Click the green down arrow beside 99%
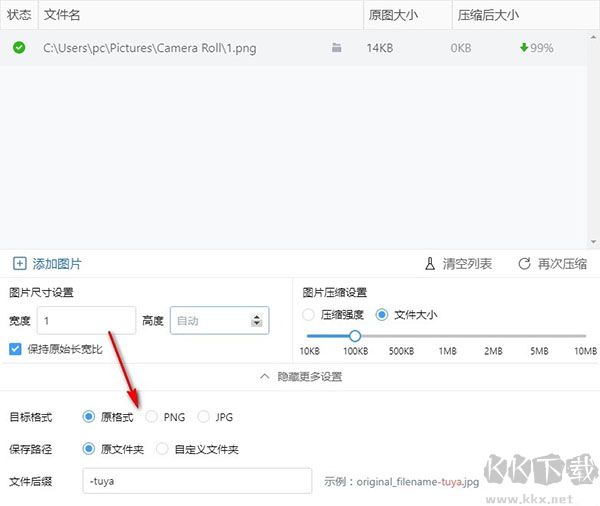600x506 pixels. tap(524, 48)
